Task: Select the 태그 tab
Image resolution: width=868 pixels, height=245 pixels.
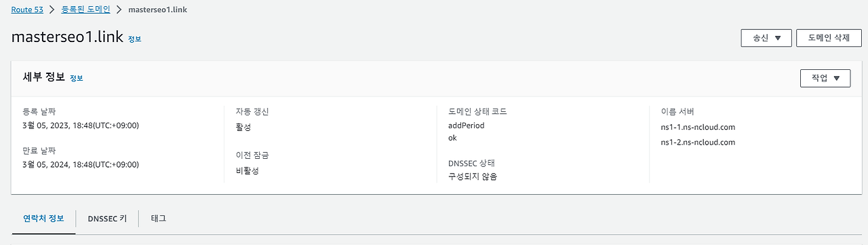Action: coord(159,219)
